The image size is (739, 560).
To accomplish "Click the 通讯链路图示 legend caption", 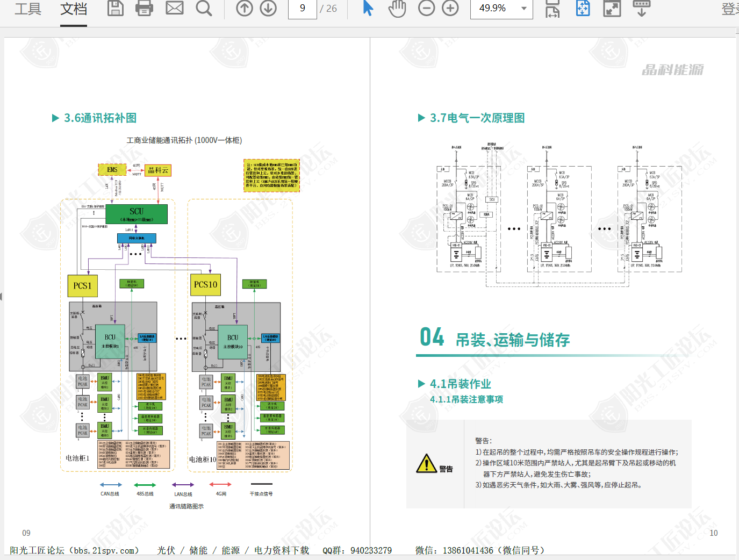I will pos(186,506).
